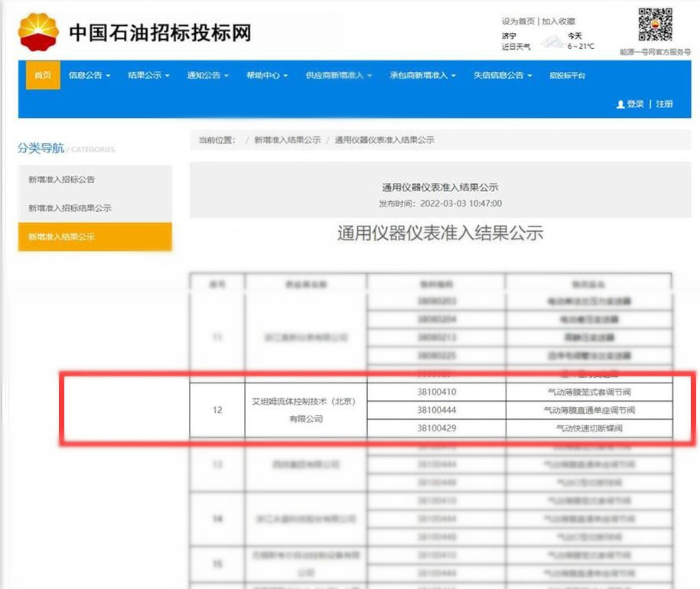Screen dimensions: 700x589
Task: Expand the 供应商新增准入 menu
Action: coord(338,75)
